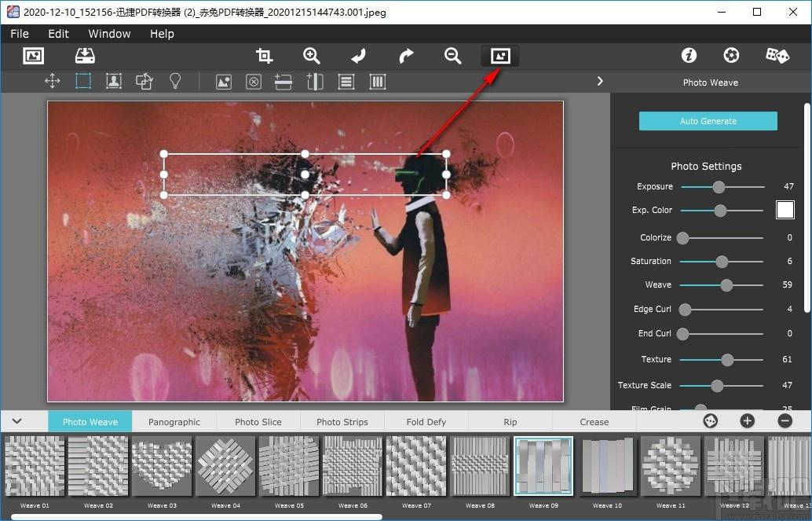Click the horizontal strip adjust icon
Screen dimensions: 812x521
tap(283, 82)
